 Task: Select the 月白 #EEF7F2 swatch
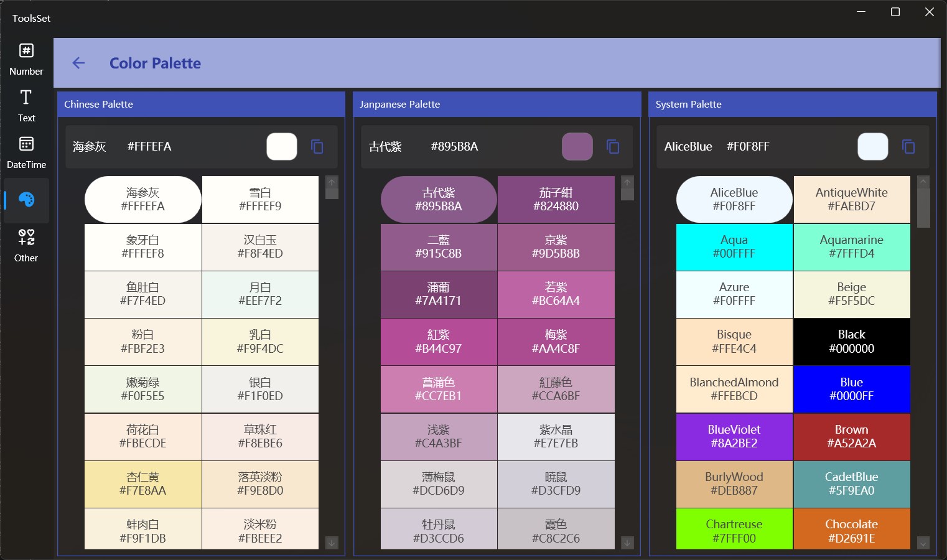click(260, 294)
